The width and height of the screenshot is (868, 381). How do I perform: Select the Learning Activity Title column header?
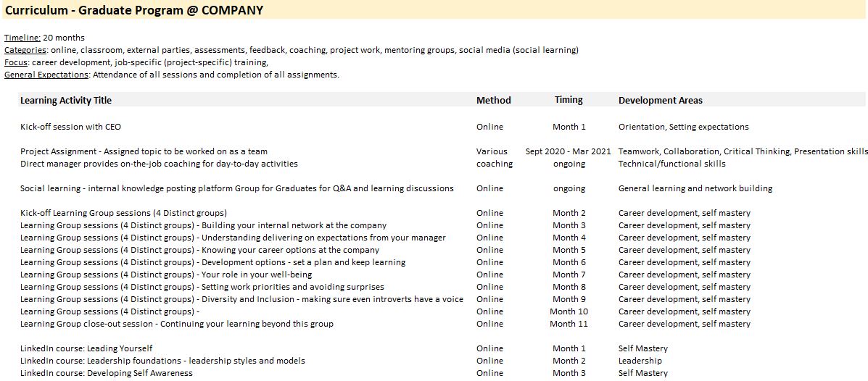point(66,101)
